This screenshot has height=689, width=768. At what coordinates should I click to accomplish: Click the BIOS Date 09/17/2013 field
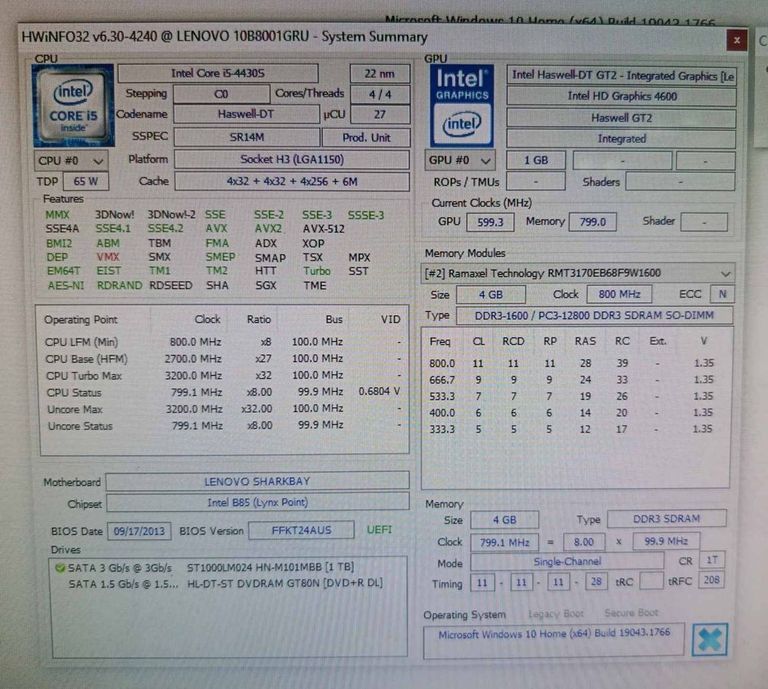click(139, 531)
